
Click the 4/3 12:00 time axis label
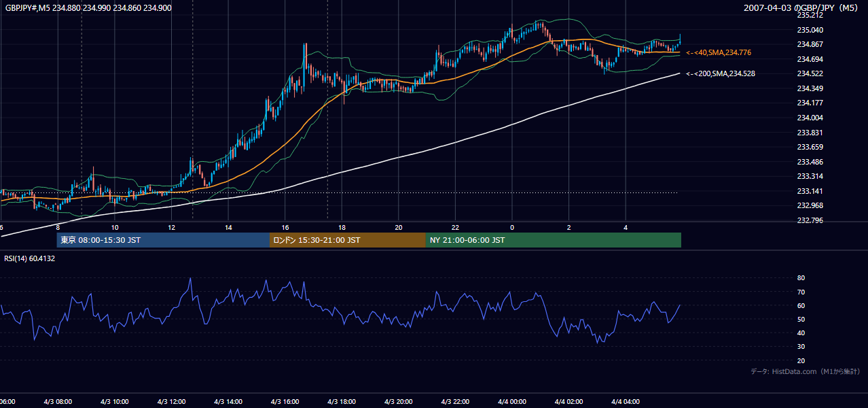tap(171, 402)
